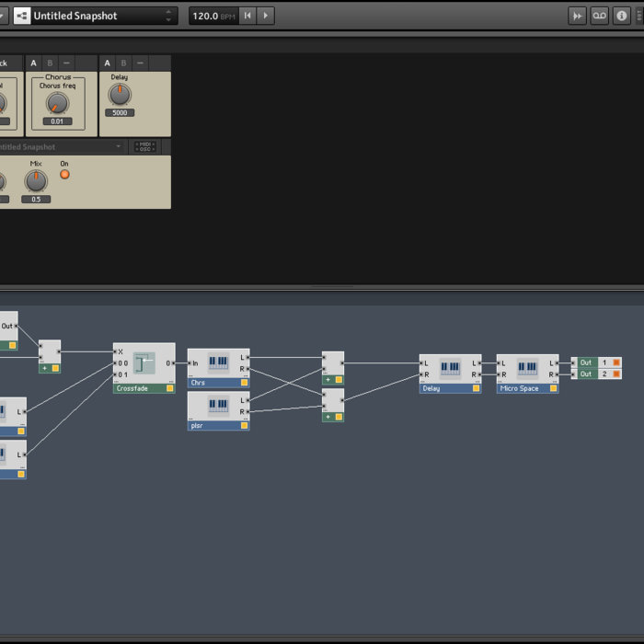Click the fast-forward arrows toolbar icon
The width and height of the screenshot is (644, 644).
point(577,16)
